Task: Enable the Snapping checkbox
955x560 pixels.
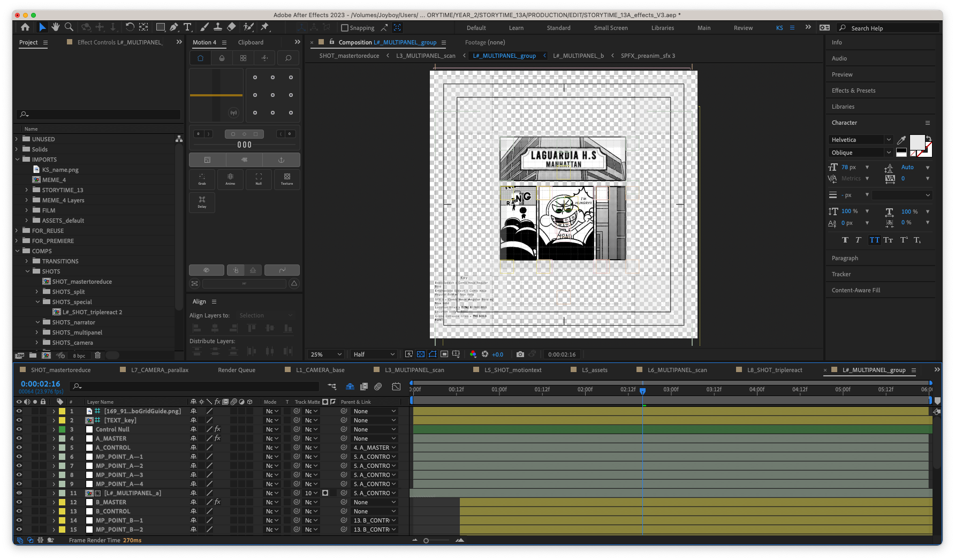Action: (345, 28)
